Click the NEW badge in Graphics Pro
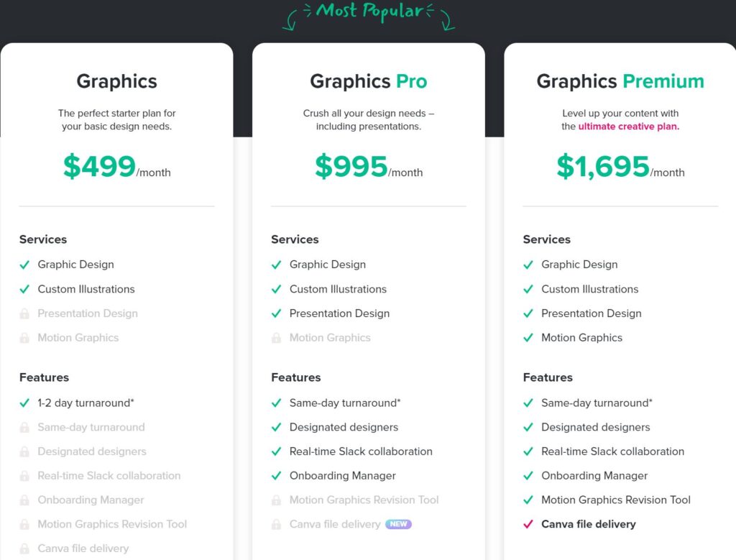Screen dimensions: 736x560 (x=398, y=524)
